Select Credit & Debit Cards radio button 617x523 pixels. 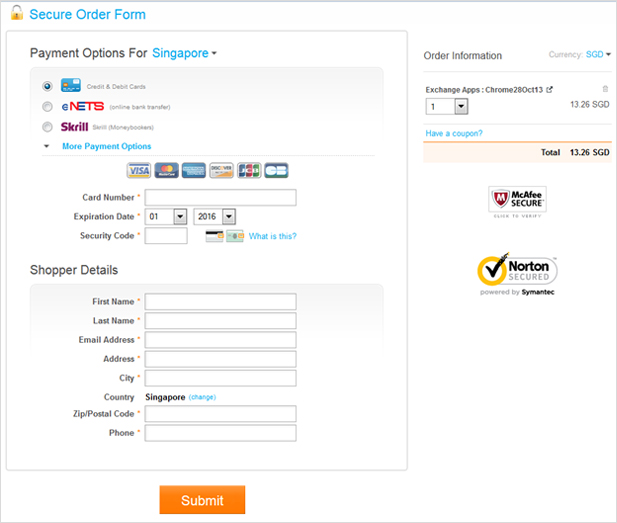click(x=47, y=86)
